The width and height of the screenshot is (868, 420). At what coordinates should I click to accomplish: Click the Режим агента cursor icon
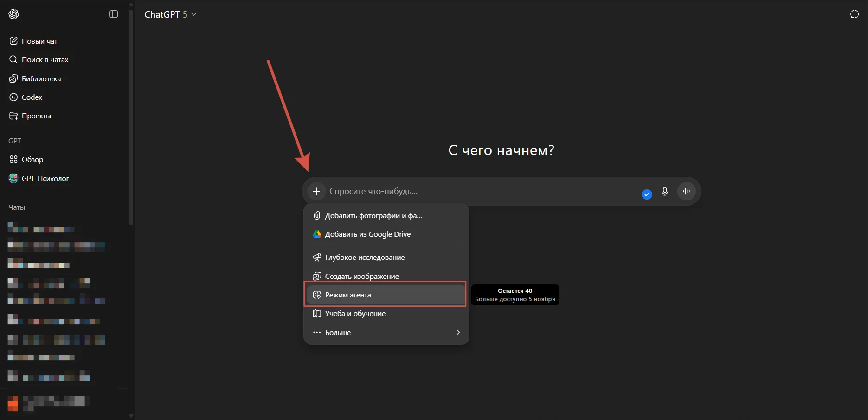[317, 295]
